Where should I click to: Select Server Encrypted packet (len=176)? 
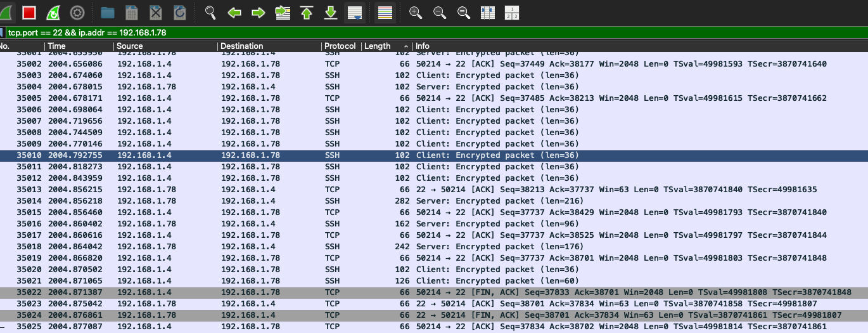point(434,247)
